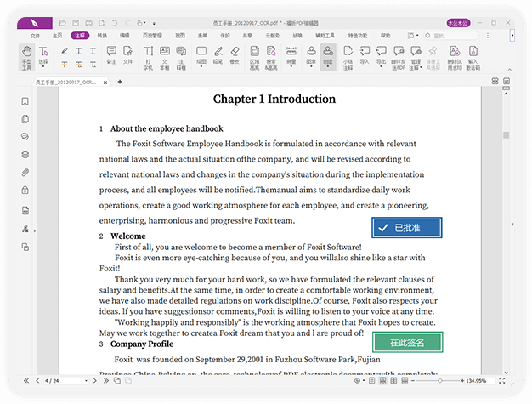Click Import comments (导入)

pos(365,55)
